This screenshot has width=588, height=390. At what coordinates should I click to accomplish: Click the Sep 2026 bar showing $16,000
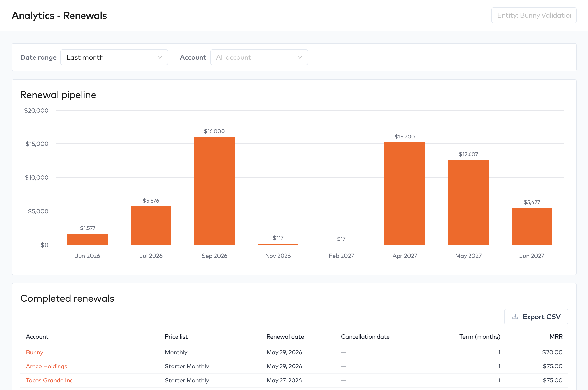pyautogui.click(x=214, y=191)
